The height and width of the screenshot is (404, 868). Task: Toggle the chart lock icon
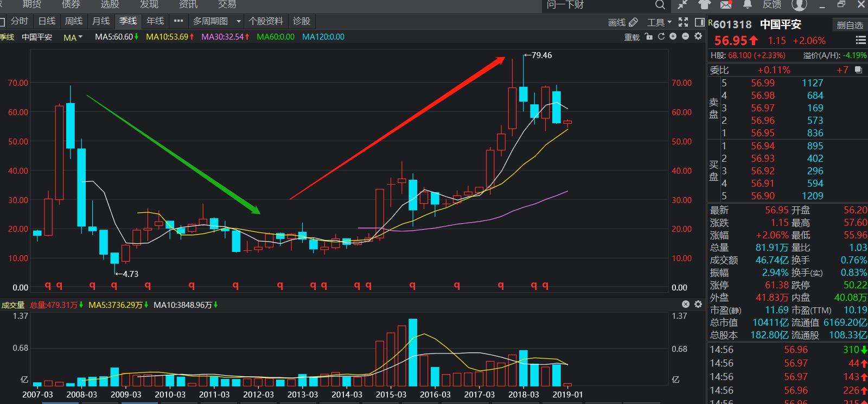pyautogui.click(x=649, y=36)
